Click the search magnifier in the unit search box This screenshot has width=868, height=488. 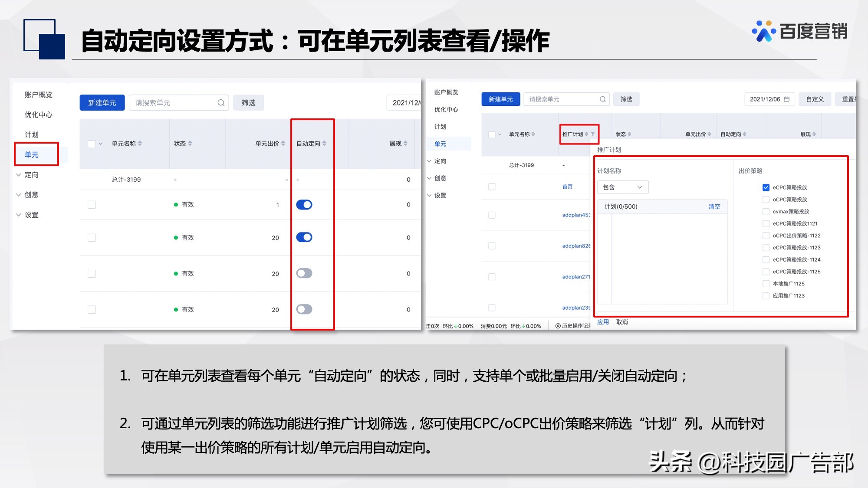[x=221, y=102]
